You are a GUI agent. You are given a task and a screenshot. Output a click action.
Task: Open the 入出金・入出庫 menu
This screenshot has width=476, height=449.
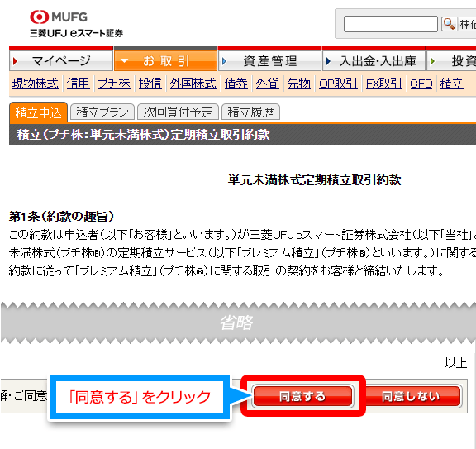tap(374, 61)
